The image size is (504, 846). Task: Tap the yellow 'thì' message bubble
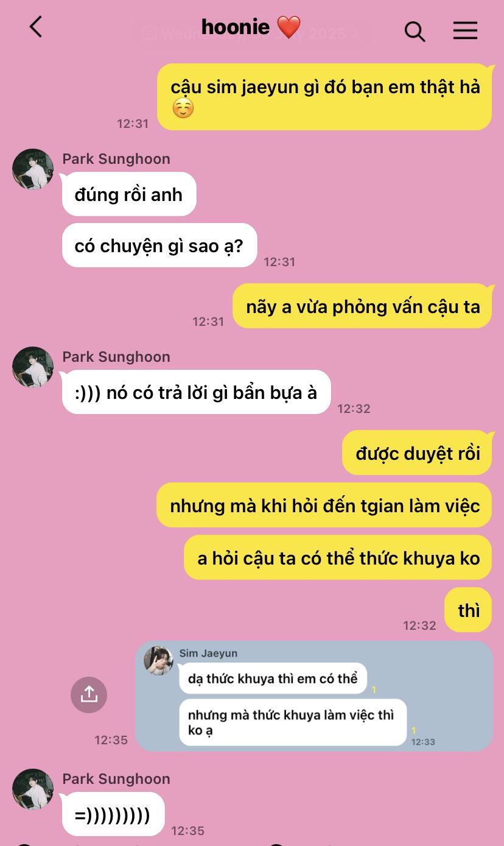468,610
